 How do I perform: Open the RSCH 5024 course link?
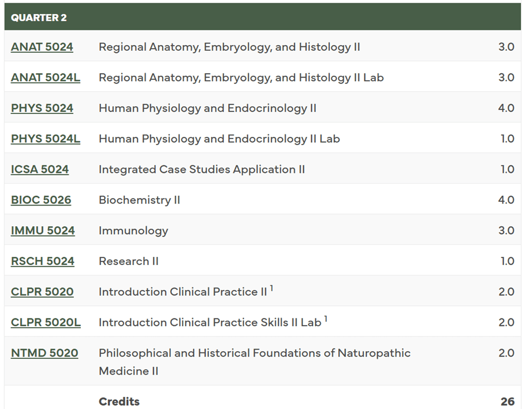tap(43, 261)
